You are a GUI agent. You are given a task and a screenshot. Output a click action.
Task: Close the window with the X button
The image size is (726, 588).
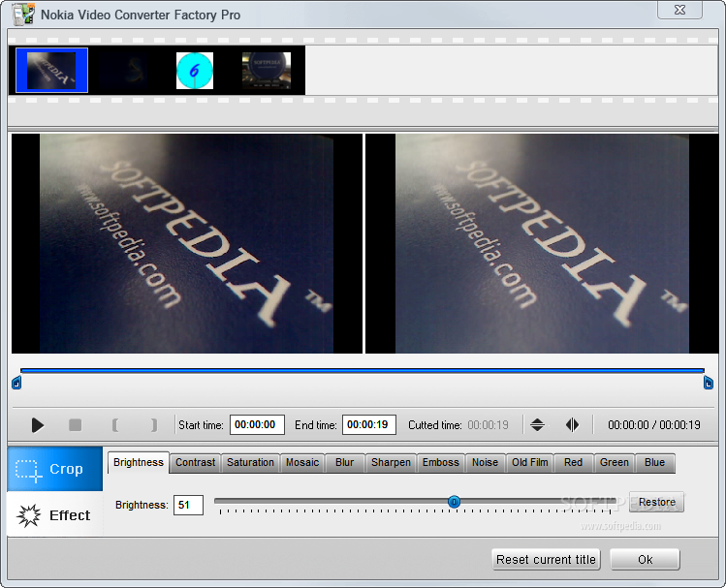679,10
